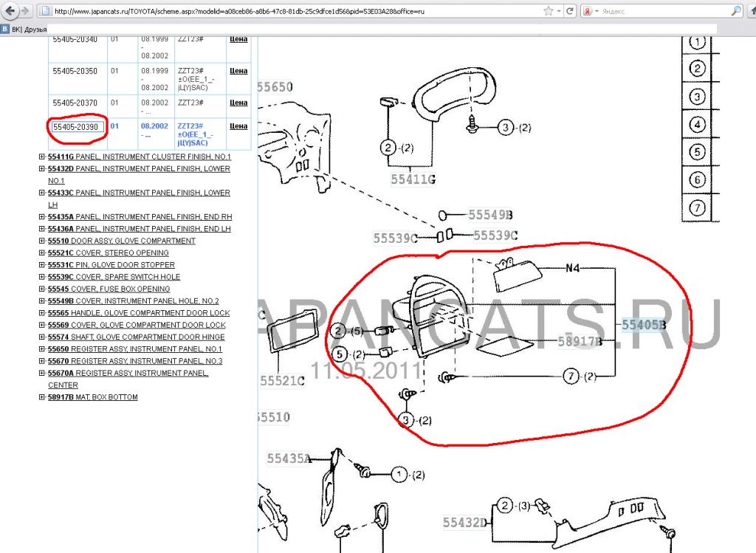Click the Цена link for part 55405-20350
The width and height of the screenshot is (756, 553).
click(x=238, y=72)
